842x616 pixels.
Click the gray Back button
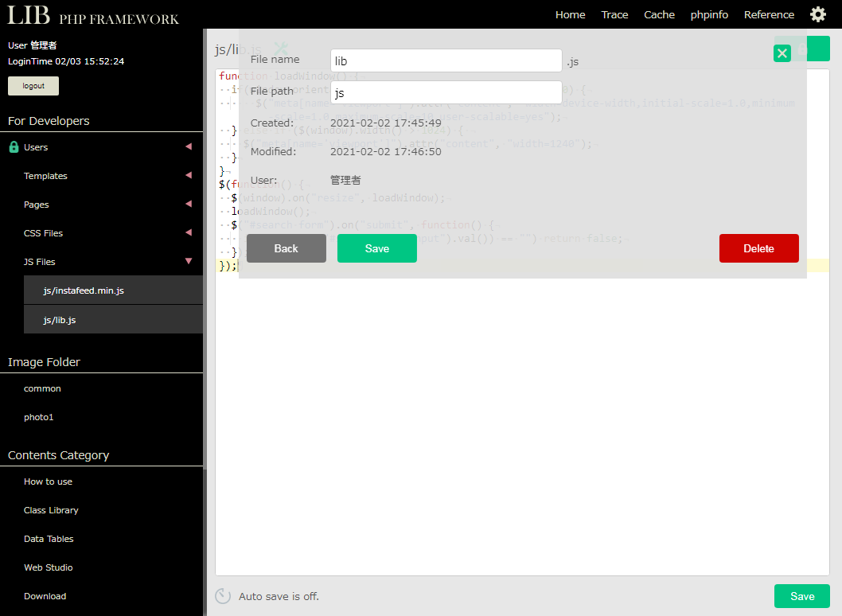(286, 248)
